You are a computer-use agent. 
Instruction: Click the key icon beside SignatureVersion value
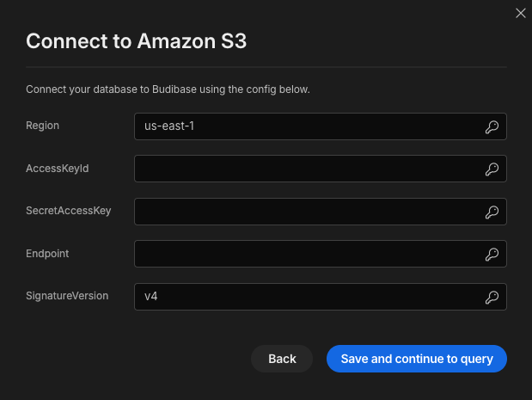point(492,297)
